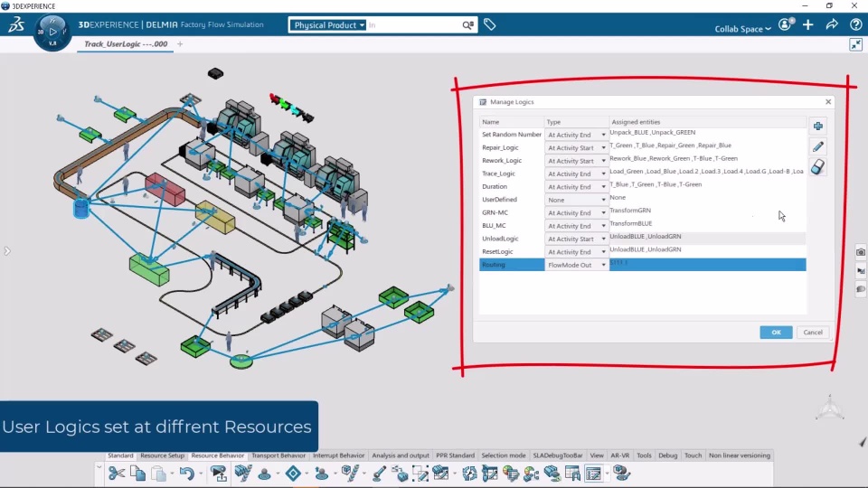The height and width of the screenshot is (488, 868).
Task: Open the Help question mark icon
Action: click(x=856, y=25)
